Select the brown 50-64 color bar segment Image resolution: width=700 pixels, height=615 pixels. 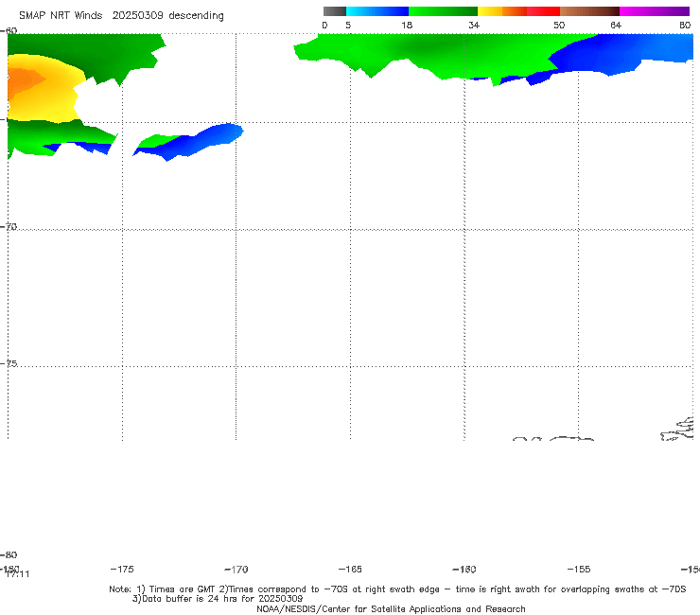point(589,11)
